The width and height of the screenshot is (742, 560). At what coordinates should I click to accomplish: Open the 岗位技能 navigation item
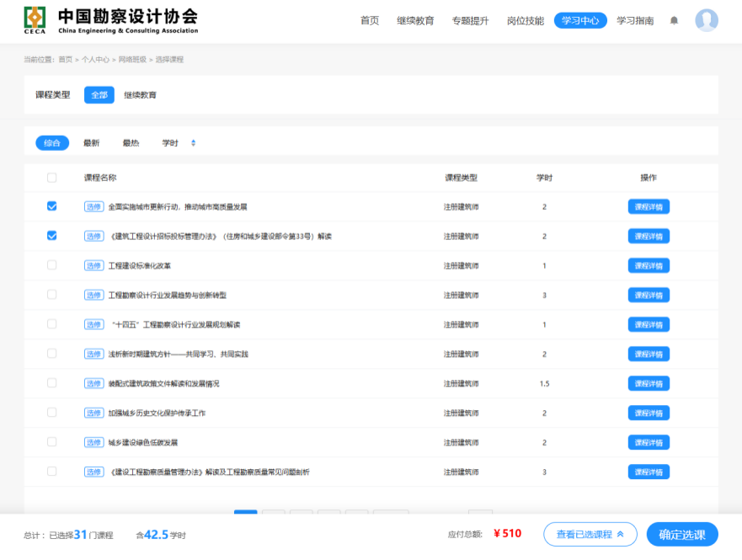pos(526,20)
